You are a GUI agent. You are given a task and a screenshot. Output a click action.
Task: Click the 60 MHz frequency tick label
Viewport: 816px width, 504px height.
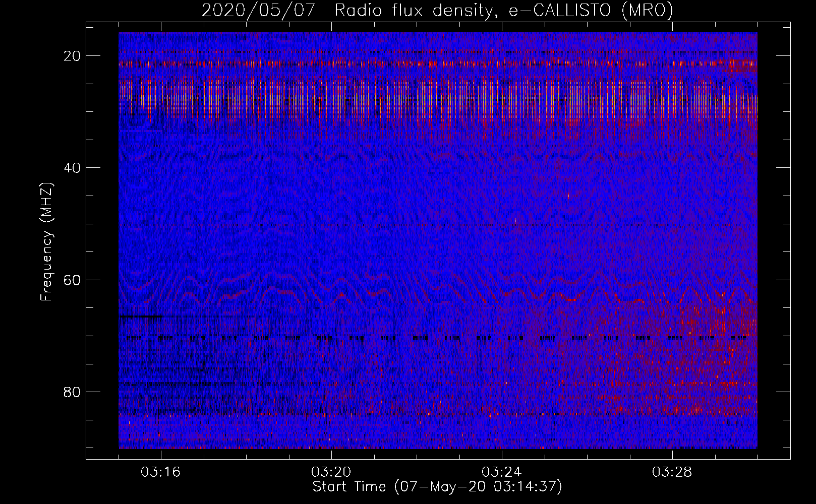(x=73, y=280)
